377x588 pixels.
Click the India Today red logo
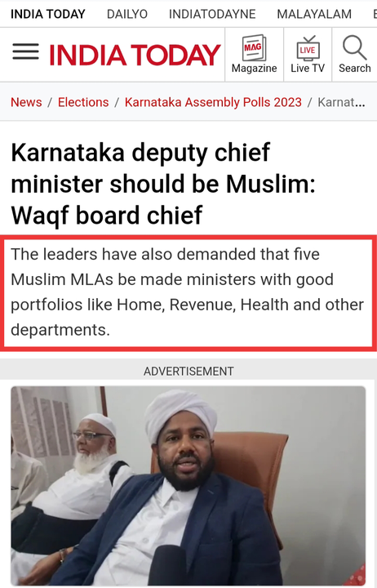[x=135, y=55]
